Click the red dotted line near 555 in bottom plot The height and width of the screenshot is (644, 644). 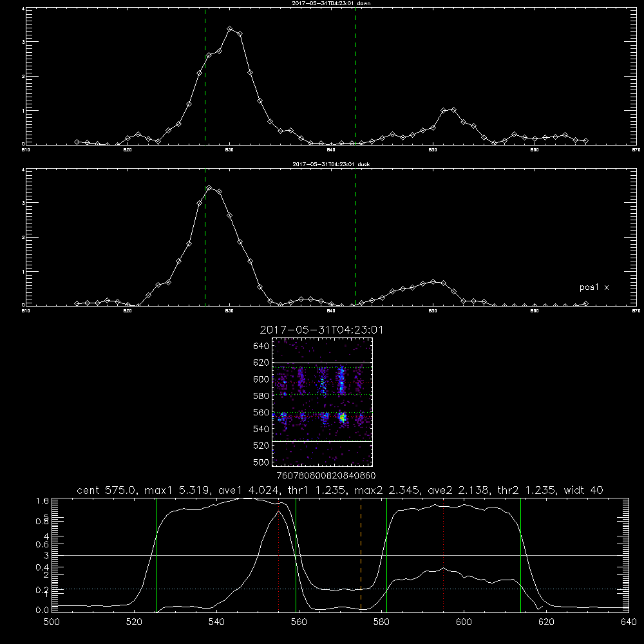[x=278, y=556]
